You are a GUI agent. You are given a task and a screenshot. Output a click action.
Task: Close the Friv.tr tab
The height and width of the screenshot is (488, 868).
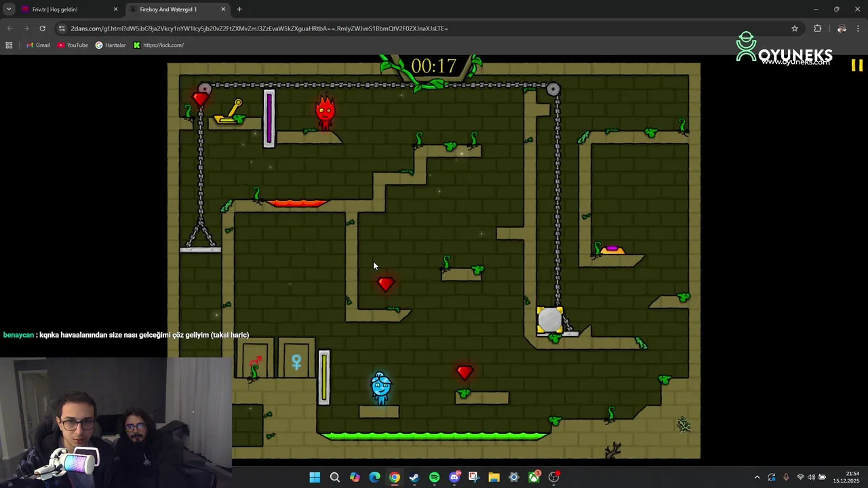point(115,9)
